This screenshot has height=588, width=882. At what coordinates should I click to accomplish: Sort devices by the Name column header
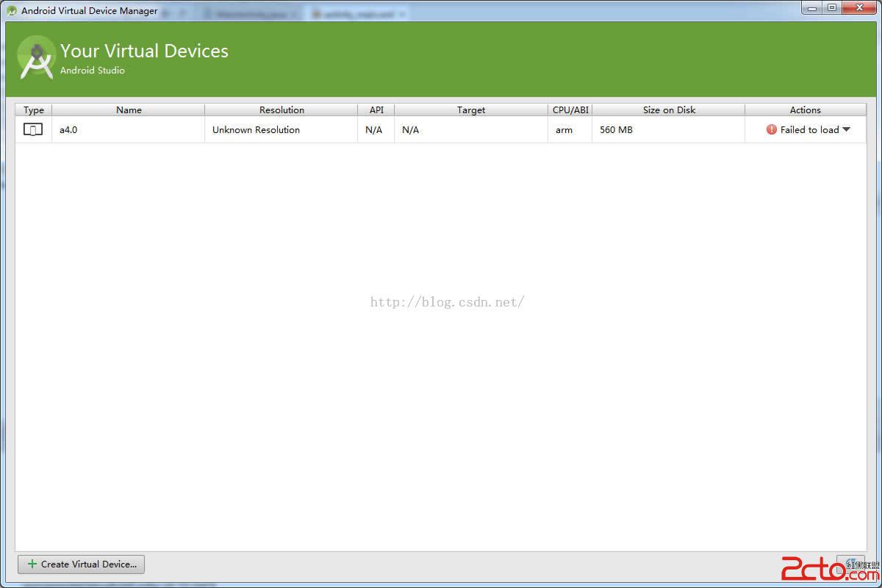[129, 110]
